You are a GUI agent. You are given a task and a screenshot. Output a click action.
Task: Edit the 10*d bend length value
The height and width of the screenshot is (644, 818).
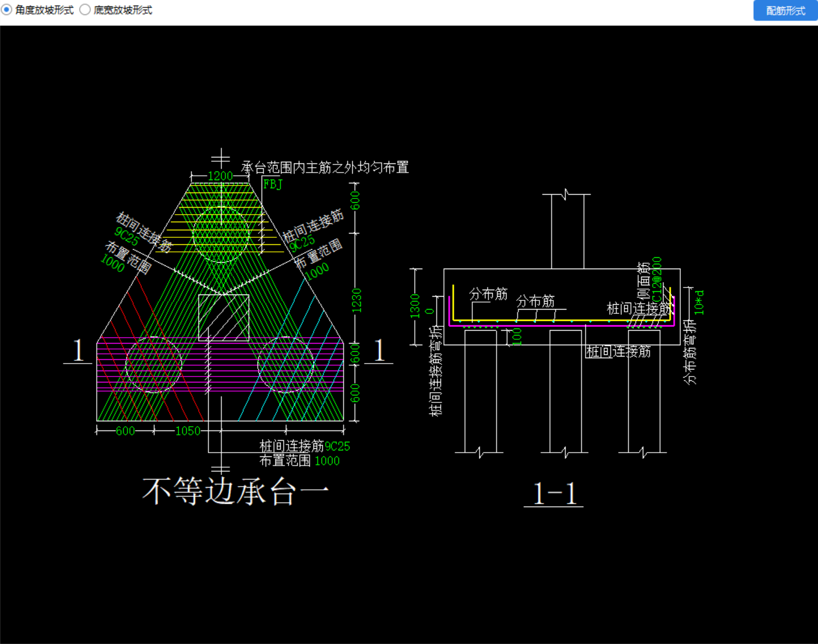[699, 303]
